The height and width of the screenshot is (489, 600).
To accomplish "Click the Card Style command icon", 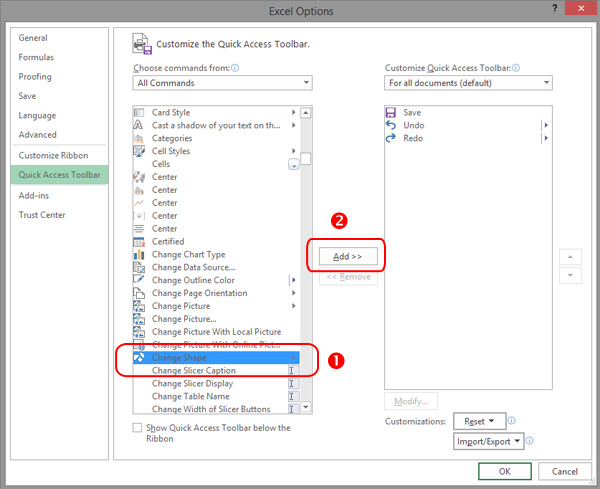I will (x=140, y=113).
